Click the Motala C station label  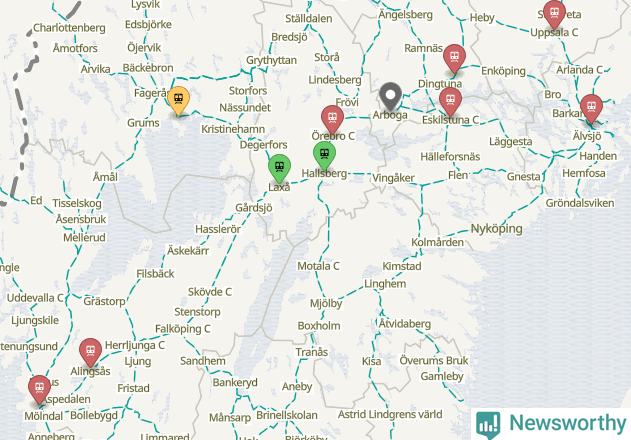coord(318,266)
